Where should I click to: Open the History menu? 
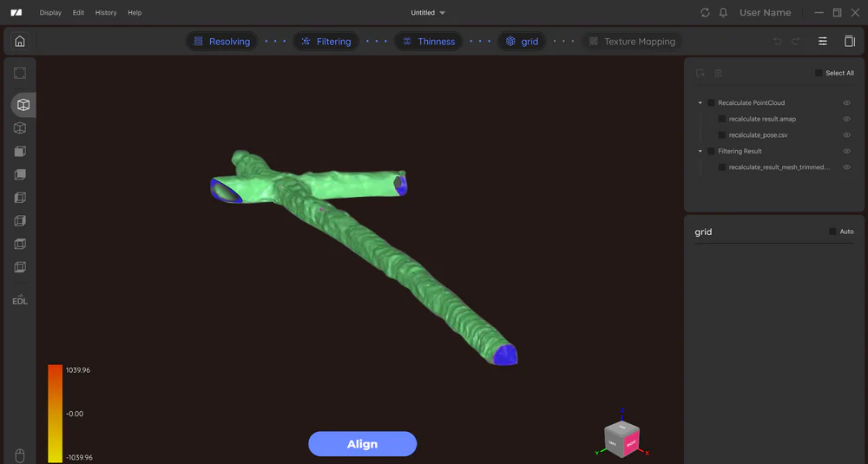pos(106,13)
